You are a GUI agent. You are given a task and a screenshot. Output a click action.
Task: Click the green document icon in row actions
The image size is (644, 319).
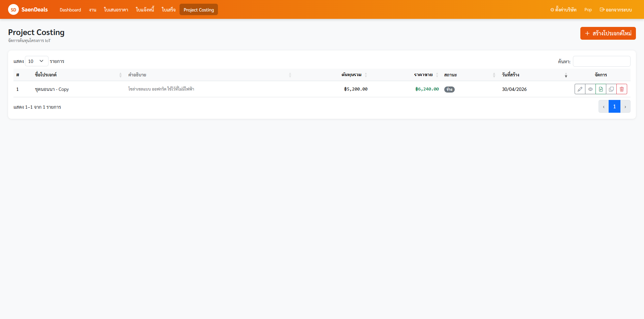coord(601,89)
